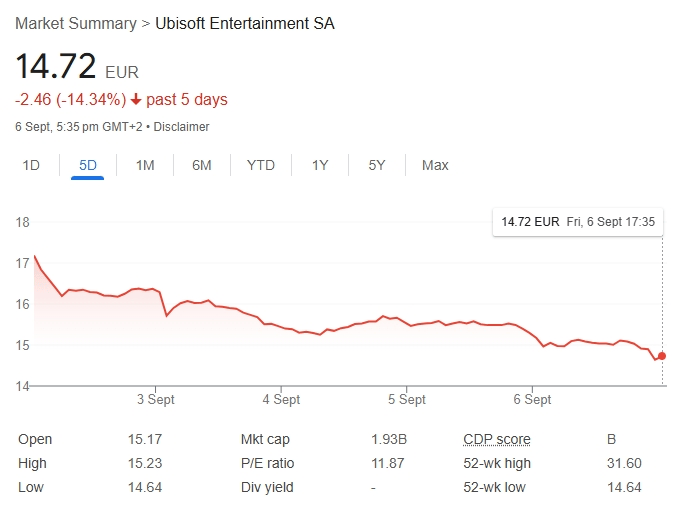Open the 5Y chart view
The width and height of the screenshot is (680, 514).
click(x=376, y=165)
